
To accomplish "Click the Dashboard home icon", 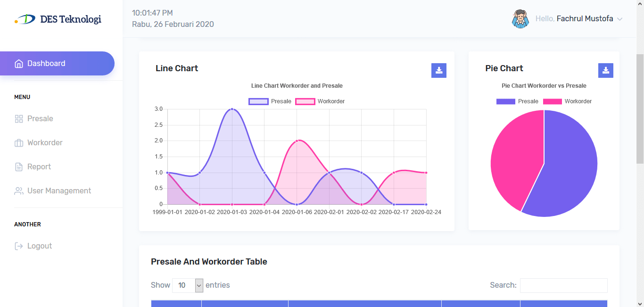I will tap(19, 64).
